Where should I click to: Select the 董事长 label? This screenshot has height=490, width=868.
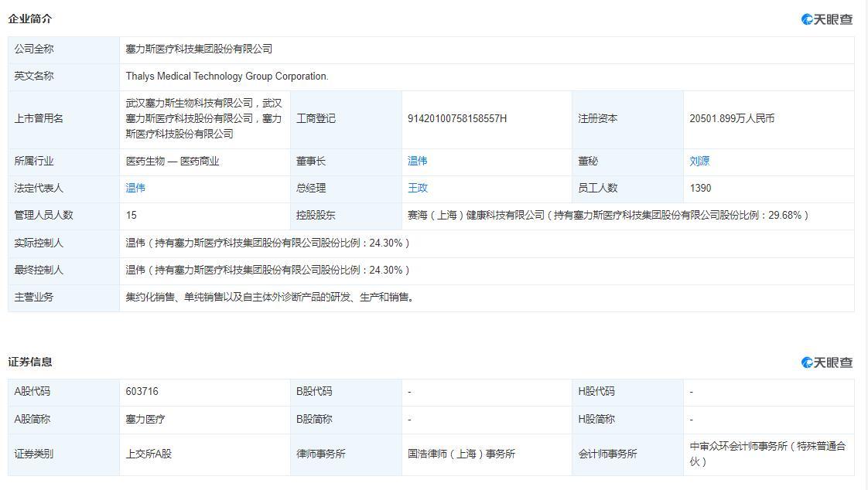point(310,161)
